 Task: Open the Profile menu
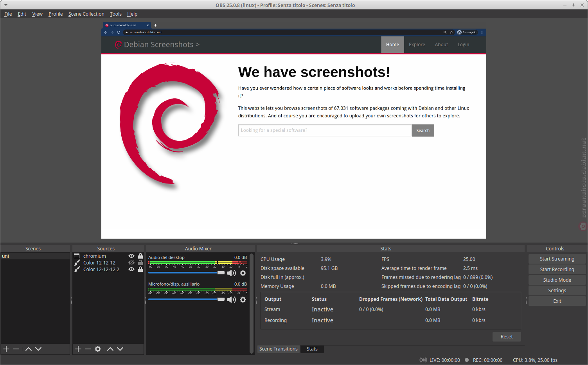click(x=56, y=14)
